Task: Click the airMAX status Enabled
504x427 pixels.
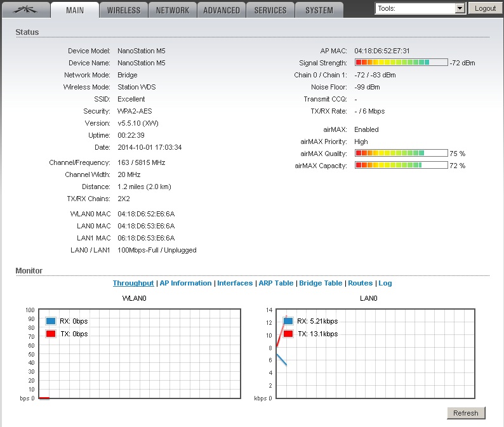Action: click(x=366, y=129)
